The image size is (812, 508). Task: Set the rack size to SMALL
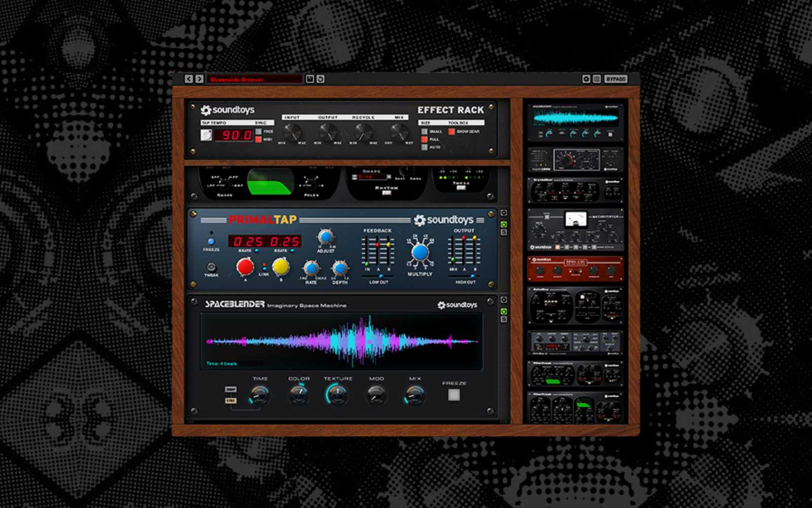click(424, 132)
